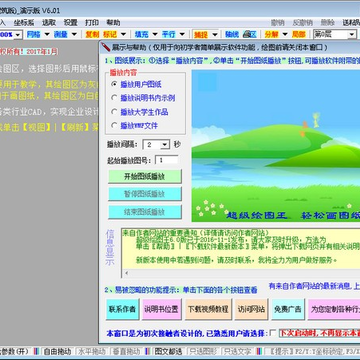360x360 pixels.
Task: Click the 免费广告 button
Action: [x=288, y=309]
